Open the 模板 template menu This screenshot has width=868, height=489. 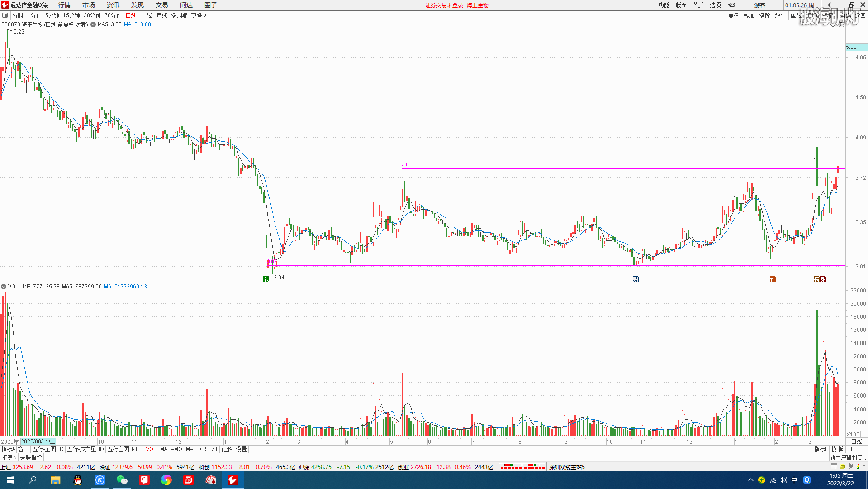coord(837,449)
